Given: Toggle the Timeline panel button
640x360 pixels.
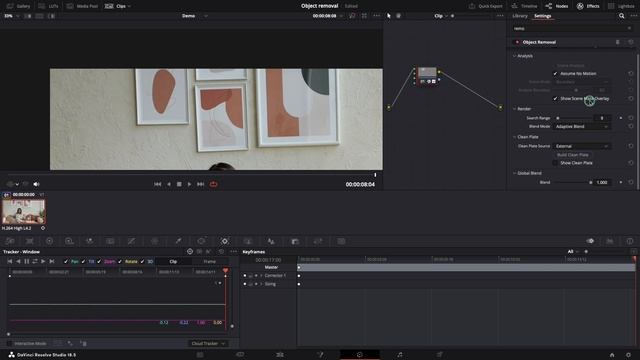Looking at the screenshot, I should pos(524,6).
